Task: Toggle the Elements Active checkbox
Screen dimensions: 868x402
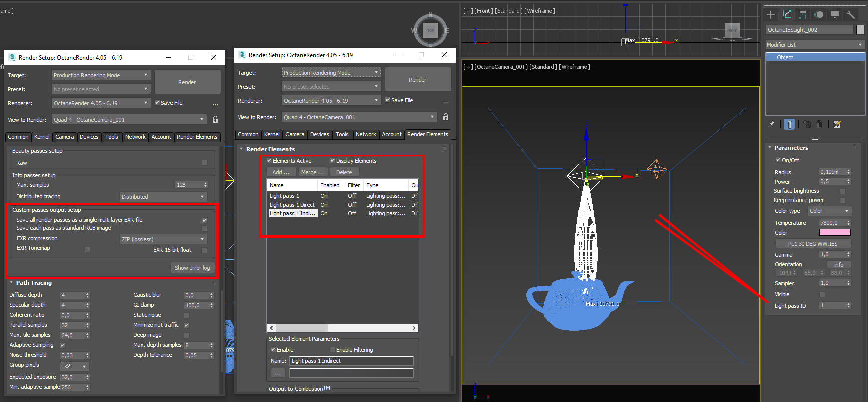Action: [x=269, y=161]
